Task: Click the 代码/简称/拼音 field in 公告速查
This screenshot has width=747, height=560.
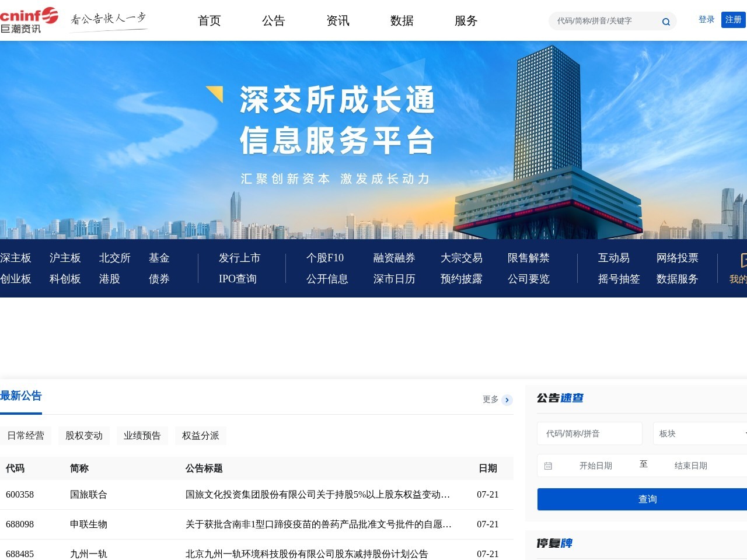Action: pyautogui.click(x=589, y=433)
